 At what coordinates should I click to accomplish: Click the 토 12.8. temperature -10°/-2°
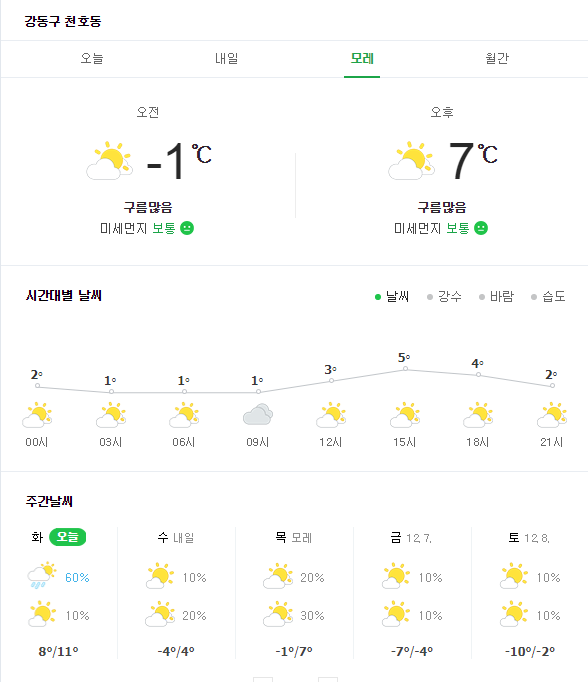530,652
